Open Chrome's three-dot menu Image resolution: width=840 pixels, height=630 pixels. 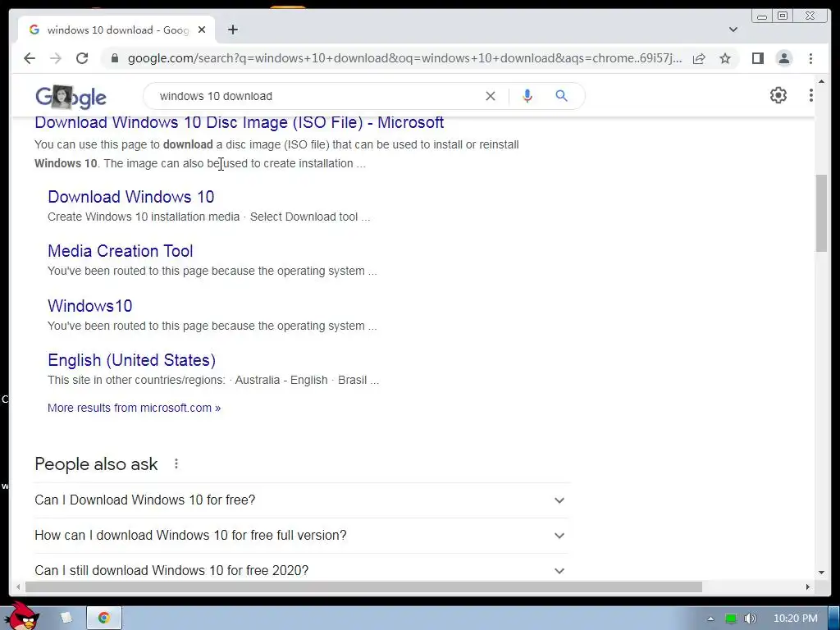pyautogui.click(x=810, y=58)
